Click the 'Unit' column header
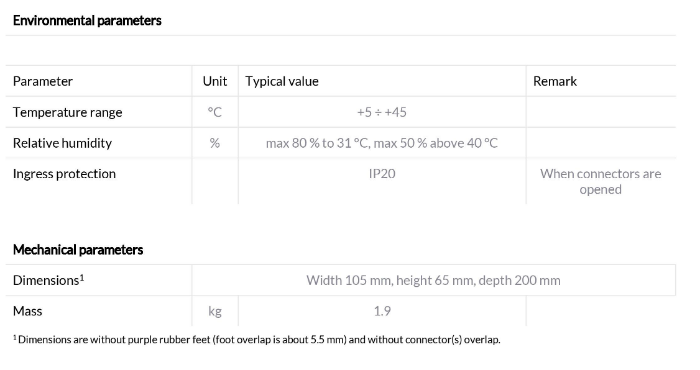This screenshot has height=370, width=700. (215, 81)
